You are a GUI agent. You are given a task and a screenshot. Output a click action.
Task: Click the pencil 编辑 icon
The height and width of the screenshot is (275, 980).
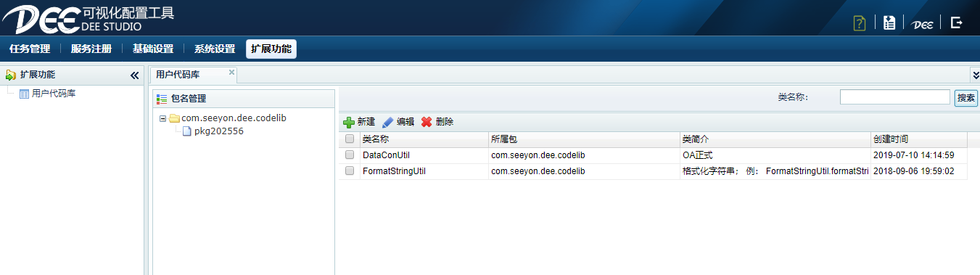pyautogui.click(x=388, y=122)
